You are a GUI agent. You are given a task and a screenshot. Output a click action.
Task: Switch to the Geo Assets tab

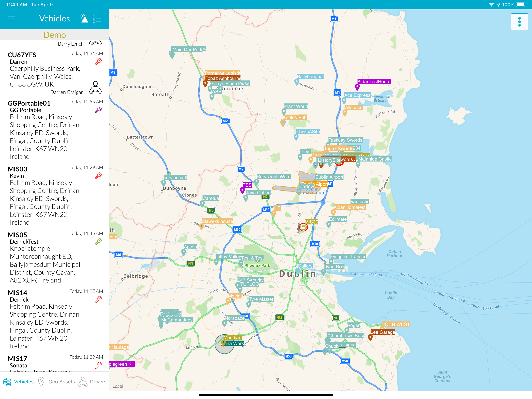click(56, 382)
